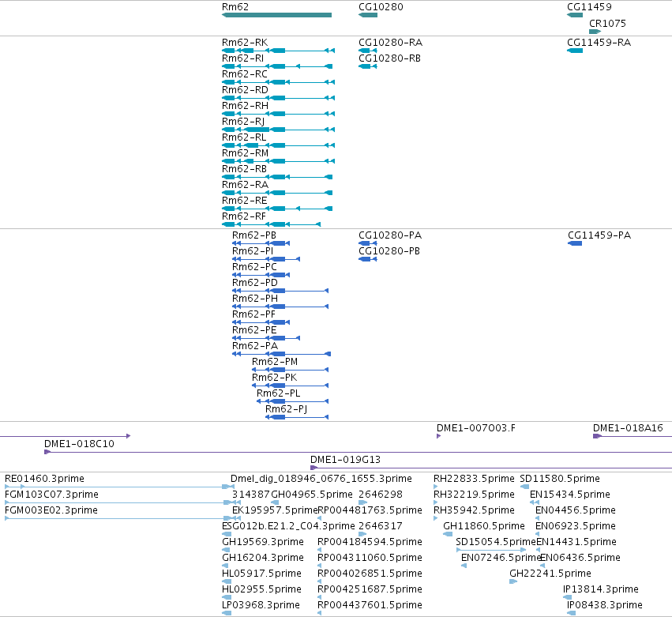This screenshot has height=617, width=672.
Task: Click the HL05917.5prime EST label
Action: tap(261, 574)
